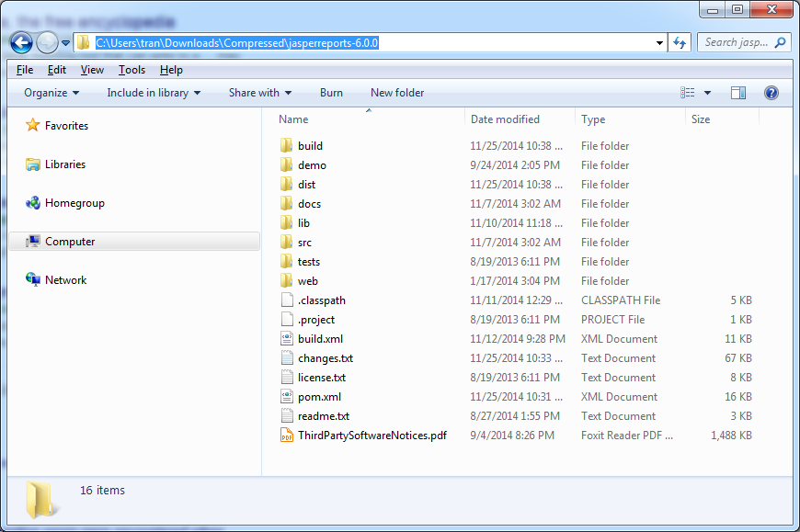Expand the address bar history dropdown
800x532 pixels.
pyautogui.click(x=659, y=43)
